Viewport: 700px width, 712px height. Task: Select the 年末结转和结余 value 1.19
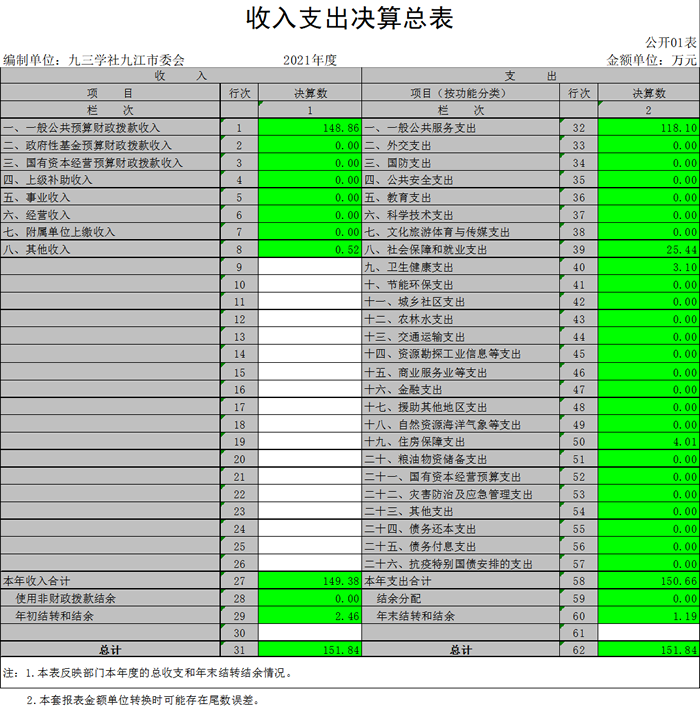648,616
